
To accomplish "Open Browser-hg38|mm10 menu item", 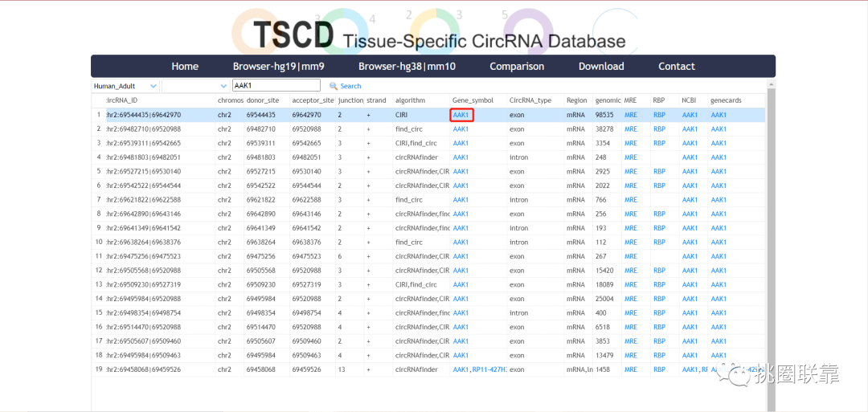I will [x=407, y=67].
